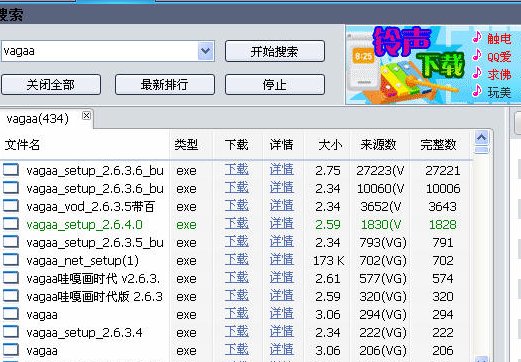Image resolution: width=521 pixels, height=362 pixels.
Task: Click the 1828 complete count cell
Action: tap(443, 225)
